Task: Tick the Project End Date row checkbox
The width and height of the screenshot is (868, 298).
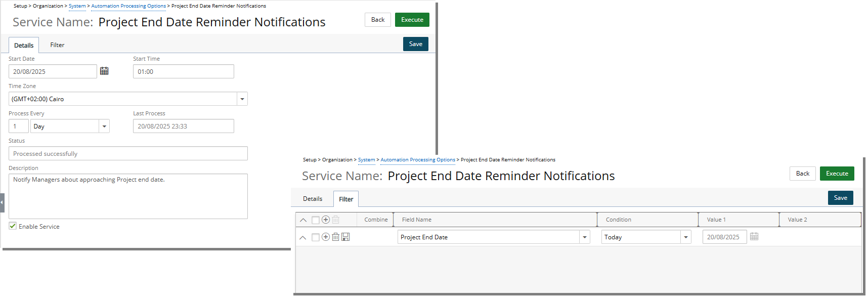Action: point(316,237)
